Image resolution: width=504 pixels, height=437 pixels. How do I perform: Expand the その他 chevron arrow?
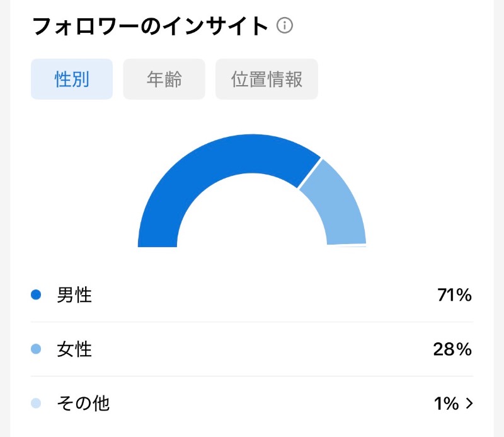469,403
